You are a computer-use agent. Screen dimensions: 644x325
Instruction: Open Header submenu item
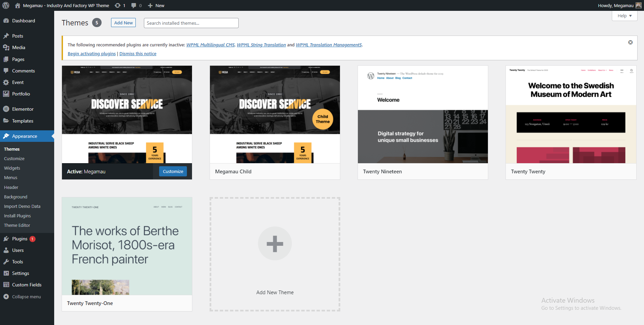(11, 187)
